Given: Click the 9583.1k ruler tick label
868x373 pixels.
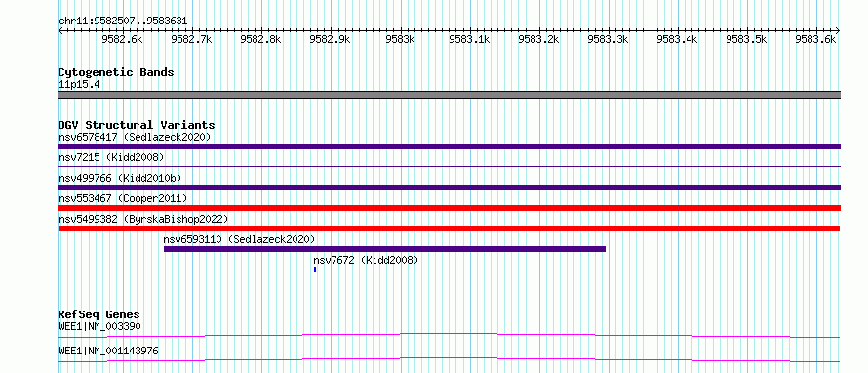Looking at the screenshot, I should [469, 39].
